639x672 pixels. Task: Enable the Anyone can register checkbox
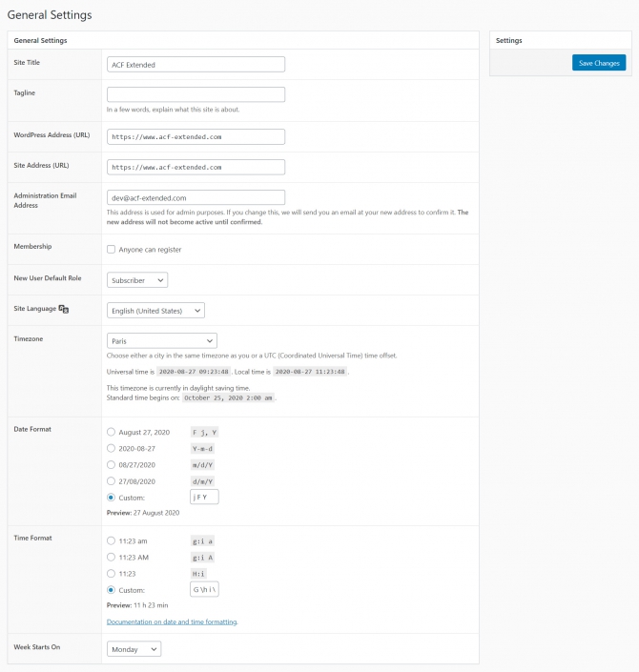pyautogui.click(x=112, y=250)
